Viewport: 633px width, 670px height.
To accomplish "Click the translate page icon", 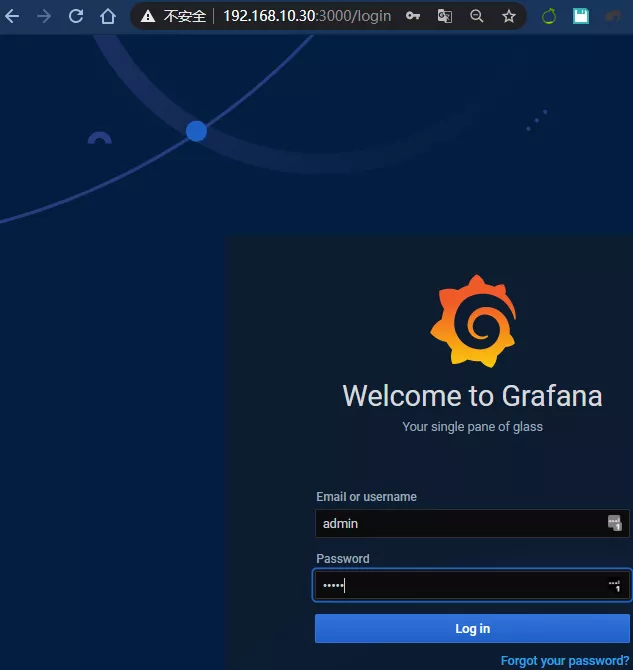I will (x=444, y=17).
